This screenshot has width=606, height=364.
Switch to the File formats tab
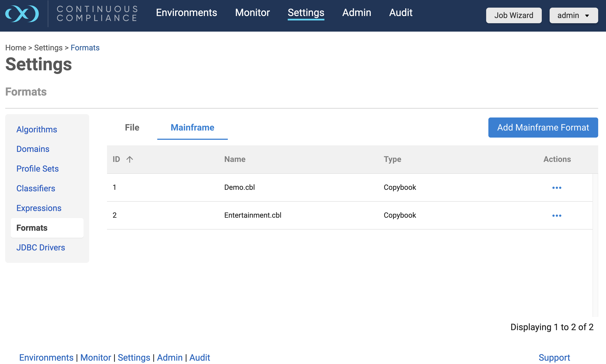(x=132, y=128)
